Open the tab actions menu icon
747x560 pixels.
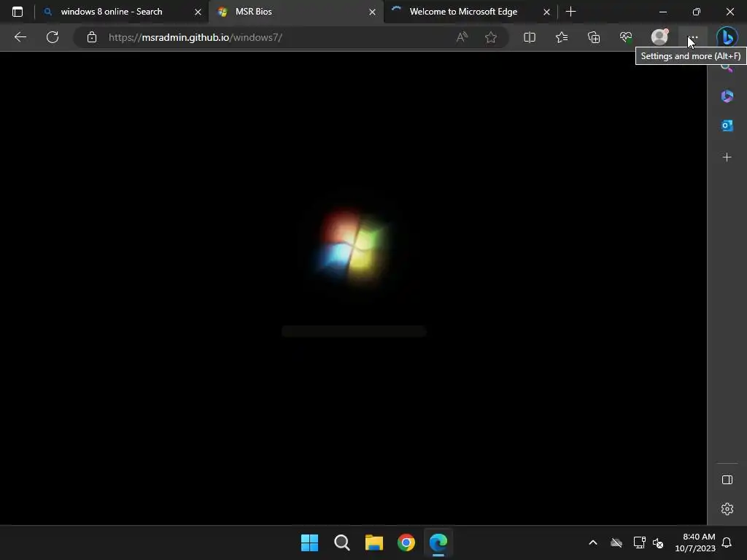pyautogui.click(x=18, y=12)
